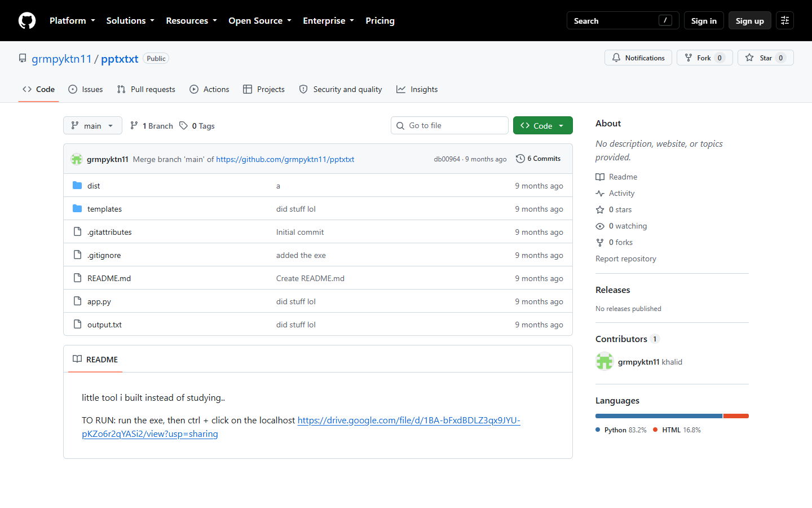Click the Pricing link

380,21
